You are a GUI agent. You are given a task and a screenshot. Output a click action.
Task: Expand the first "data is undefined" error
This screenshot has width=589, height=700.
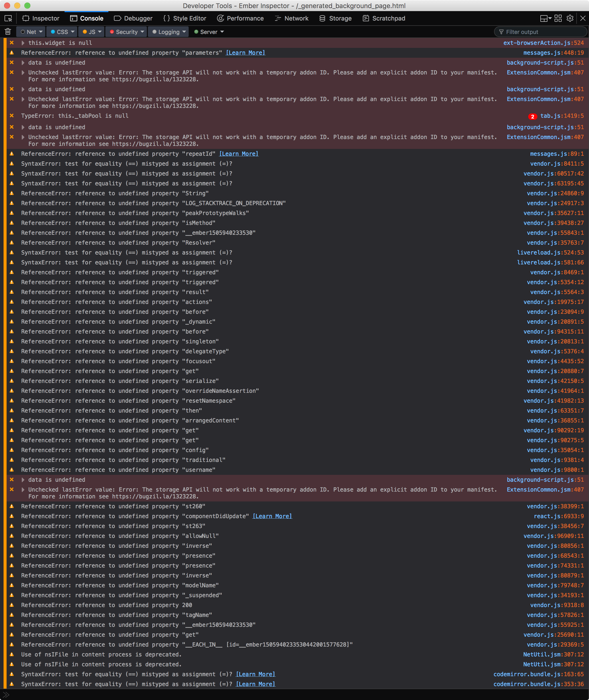[x=23, y=63]
